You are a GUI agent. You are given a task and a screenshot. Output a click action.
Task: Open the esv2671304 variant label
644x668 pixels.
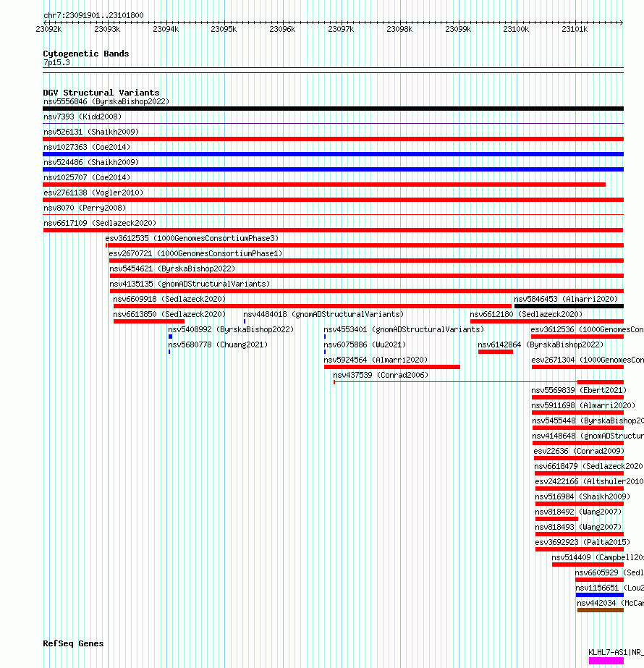click(588, 360)
